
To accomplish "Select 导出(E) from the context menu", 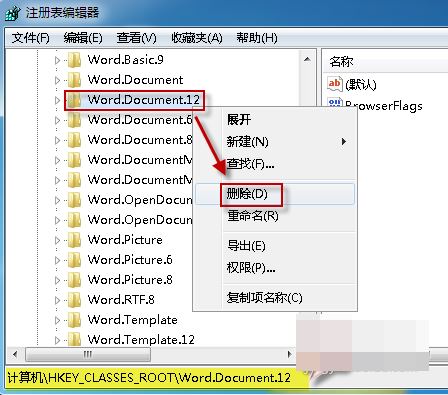I will 246,246.
